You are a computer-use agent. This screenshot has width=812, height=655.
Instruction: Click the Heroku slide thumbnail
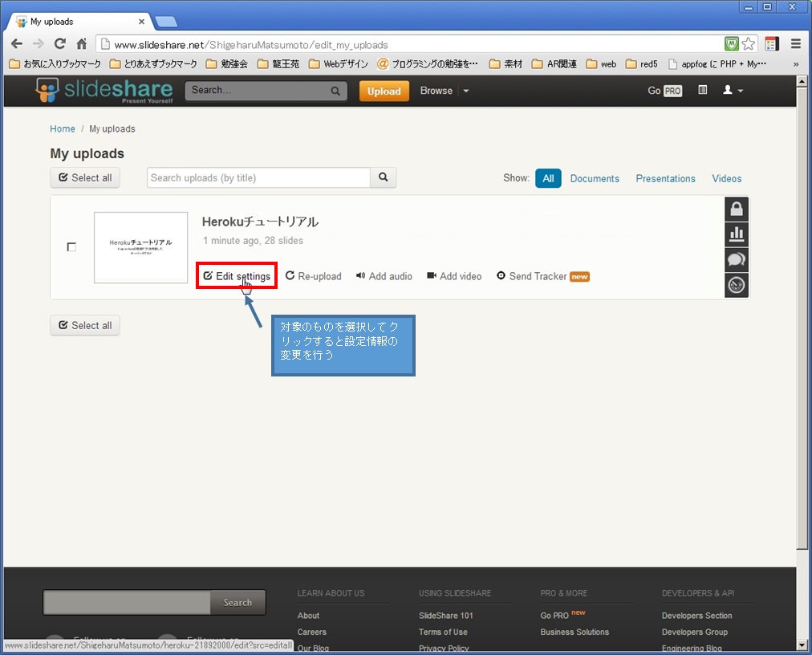(141, 248)
